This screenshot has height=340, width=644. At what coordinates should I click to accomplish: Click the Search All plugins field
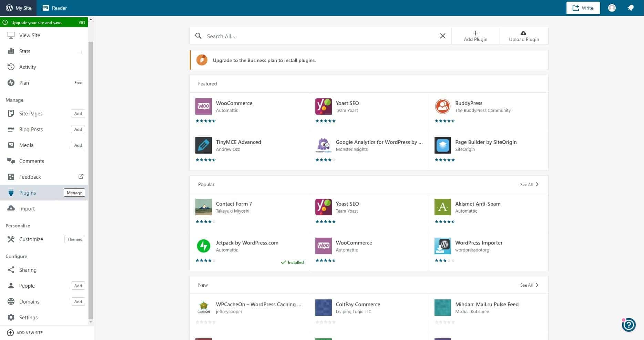320,36
